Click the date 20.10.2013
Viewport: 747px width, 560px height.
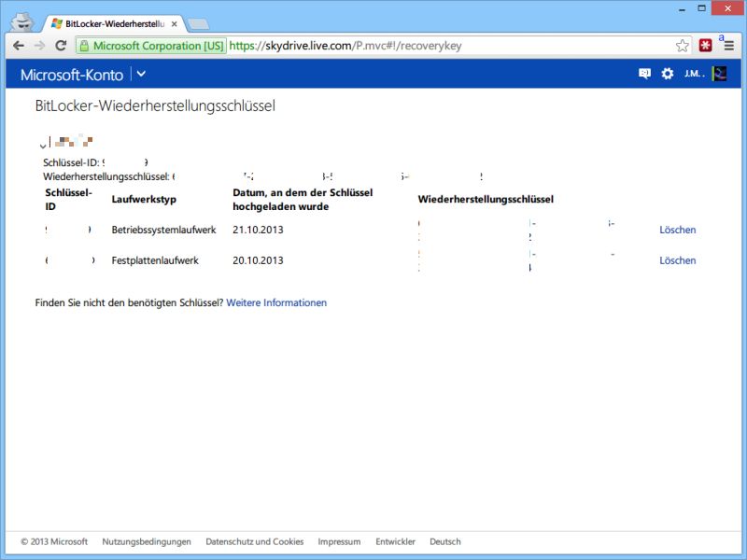(x=258, y=260)
